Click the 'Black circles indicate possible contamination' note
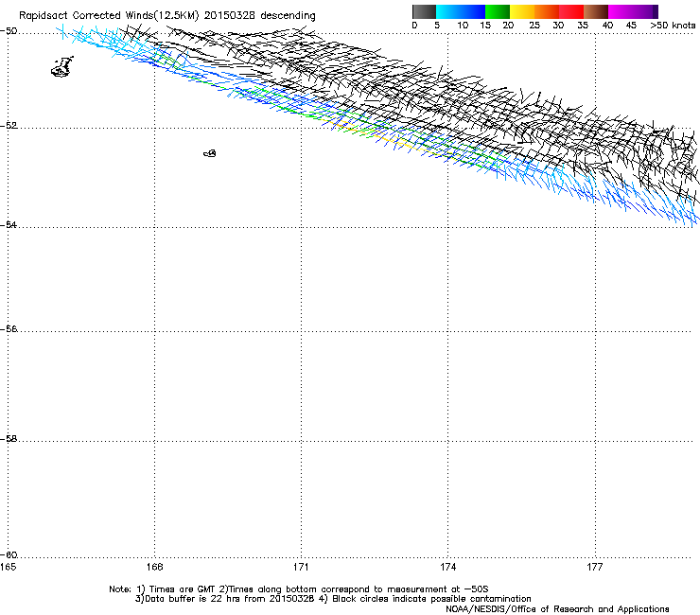 click(x=431, y=599)
